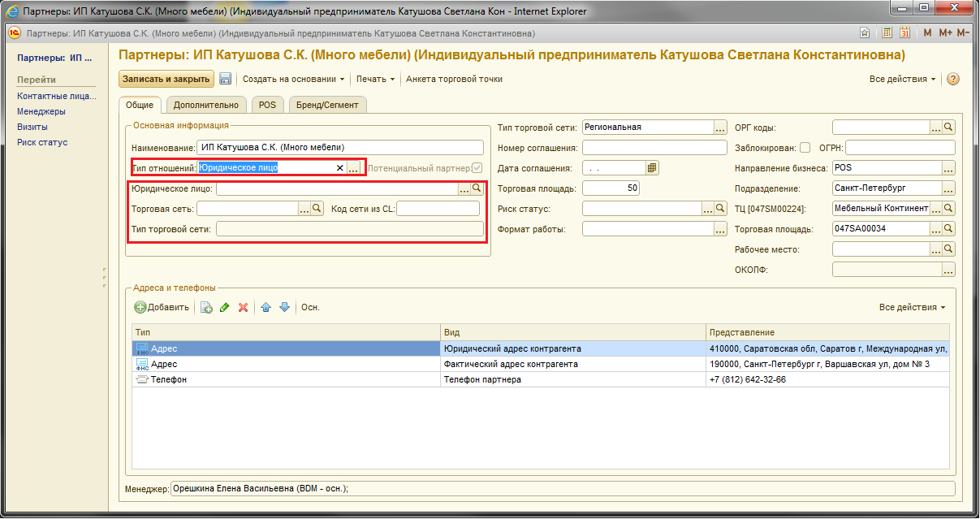Click the Представление column header
The height and width of the screenshot is (519, 980).
(827, 332)
